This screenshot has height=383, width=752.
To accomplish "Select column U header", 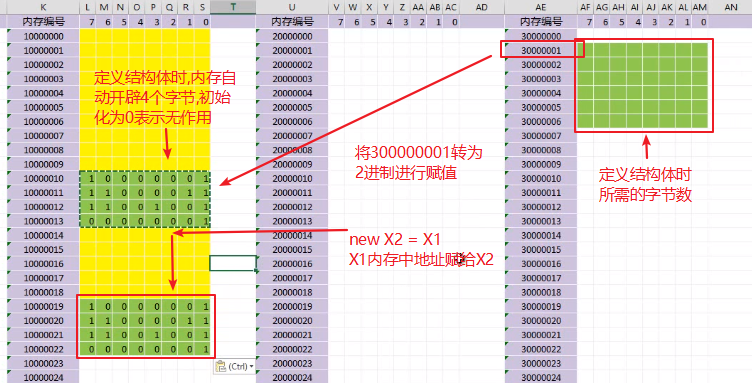I will tap(292, 7).
